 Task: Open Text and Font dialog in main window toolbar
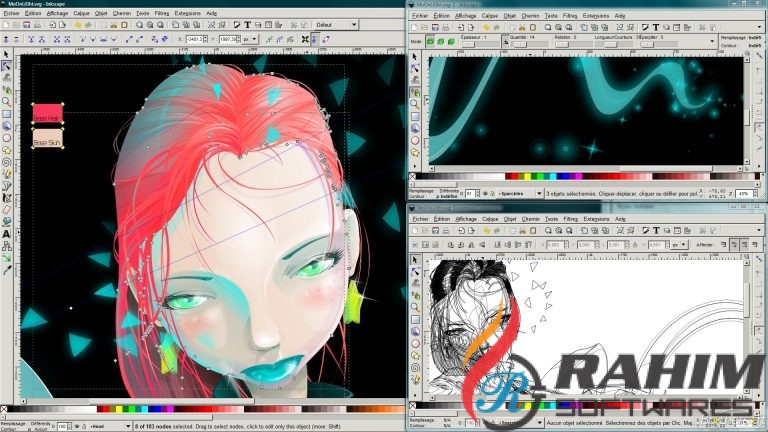tap(247, 24)
